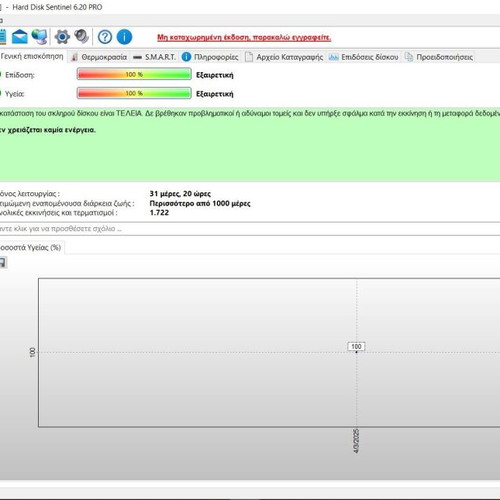Click the blue info circle toolbar icon
The height and width of the screenshot is (500, 500).
coord(124,37)
